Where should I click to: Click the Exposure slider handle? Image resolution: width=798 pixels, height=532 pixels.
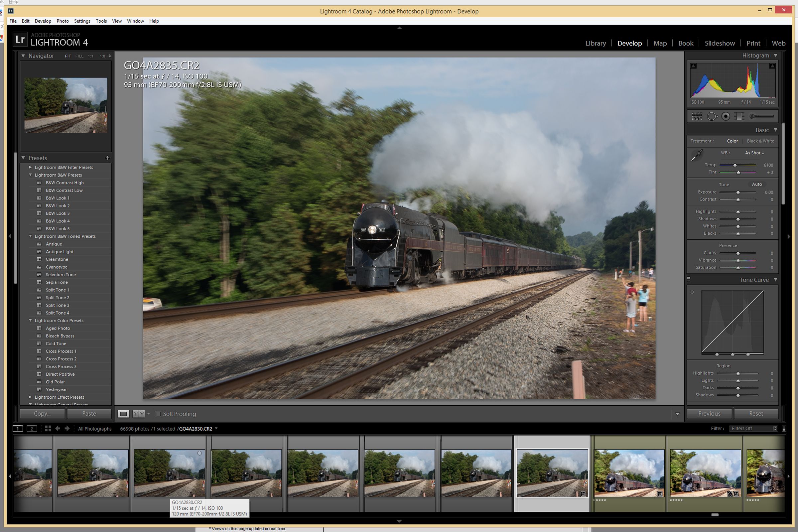[x=738, y=193]
